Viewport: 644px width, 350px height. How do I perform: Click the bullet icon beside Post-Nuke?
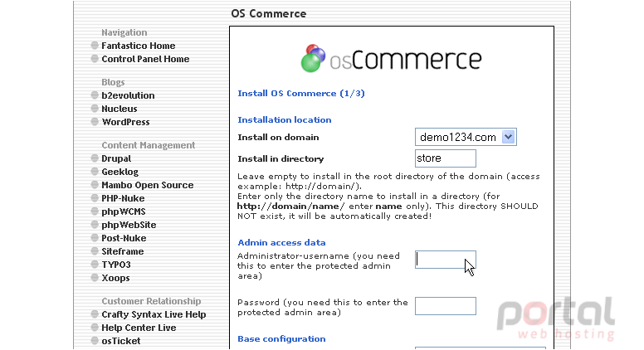(95, 237)
